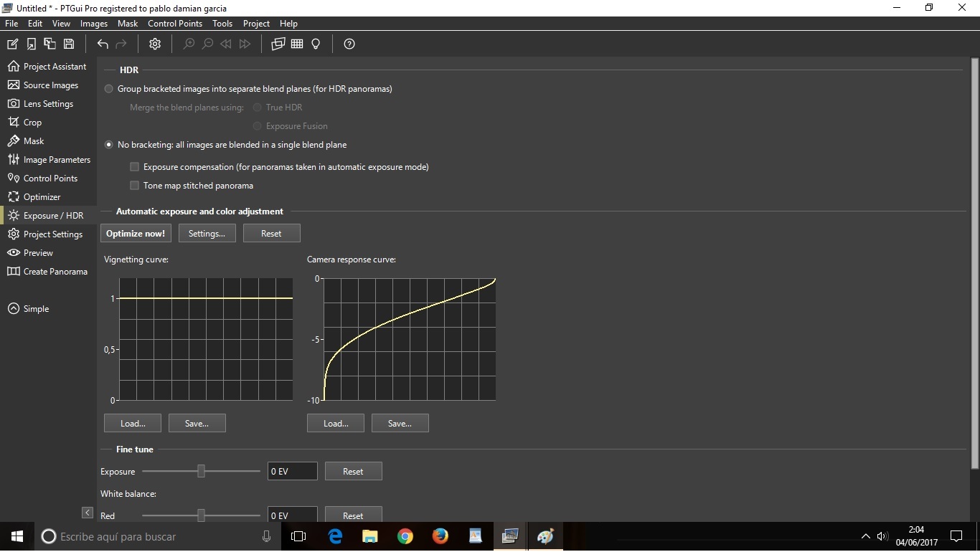Screen dimensions: 980x552
Task: Show hidden system tray icons
Action: coord(865,536)
